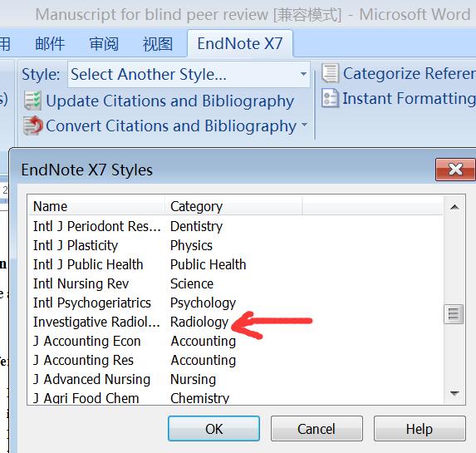Click the Help button in dialog
The height and width of the screenshot is (453, 476).
(420, 428)
